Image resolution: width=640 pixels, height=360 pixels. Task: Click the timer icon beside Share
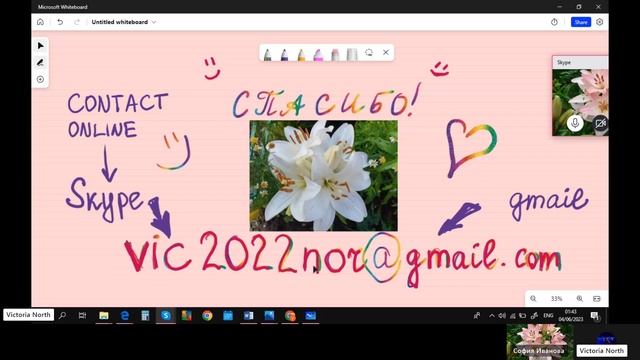pos(554,22)
